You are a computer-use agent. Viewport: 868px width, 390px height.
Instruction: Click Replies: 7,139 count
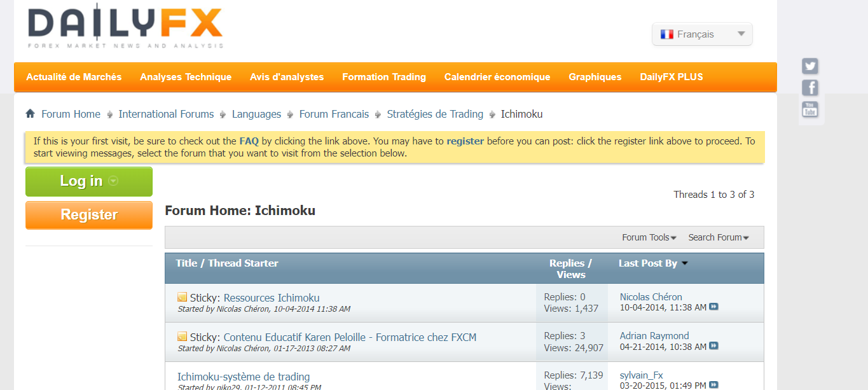click(574, 375)
